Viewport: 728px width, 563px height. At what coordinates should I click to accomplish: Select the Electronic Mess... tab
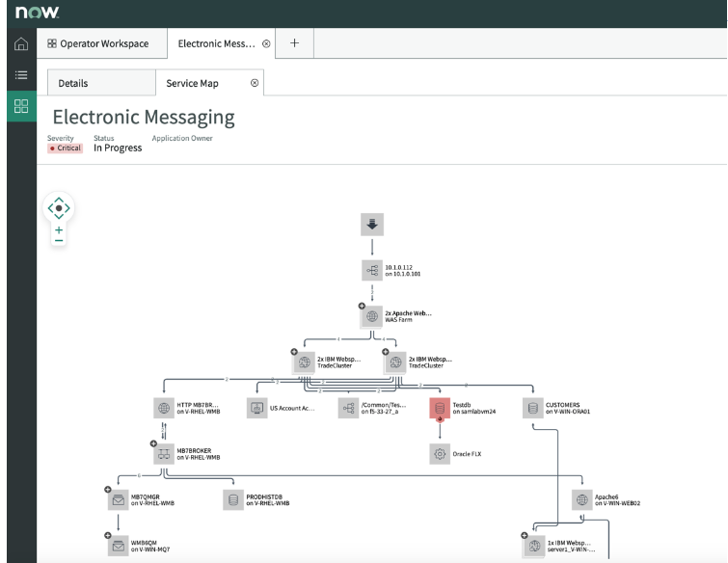216,43
